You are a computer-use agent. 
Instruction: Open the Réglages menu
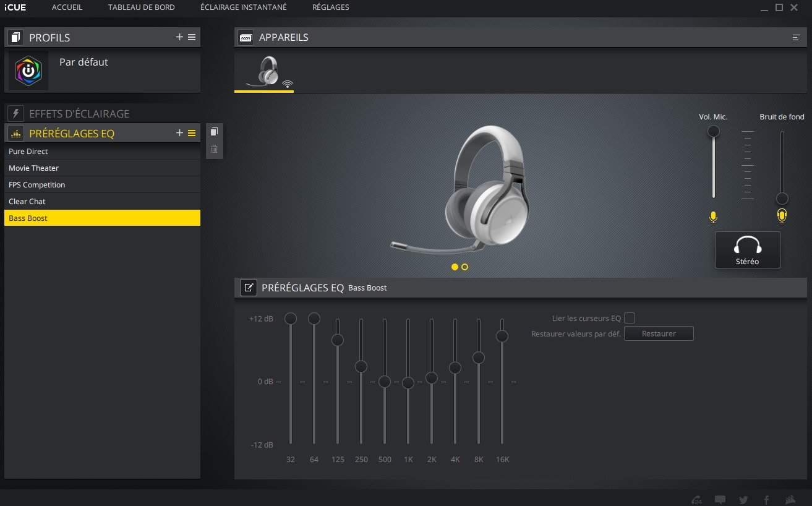pos(330,7)
